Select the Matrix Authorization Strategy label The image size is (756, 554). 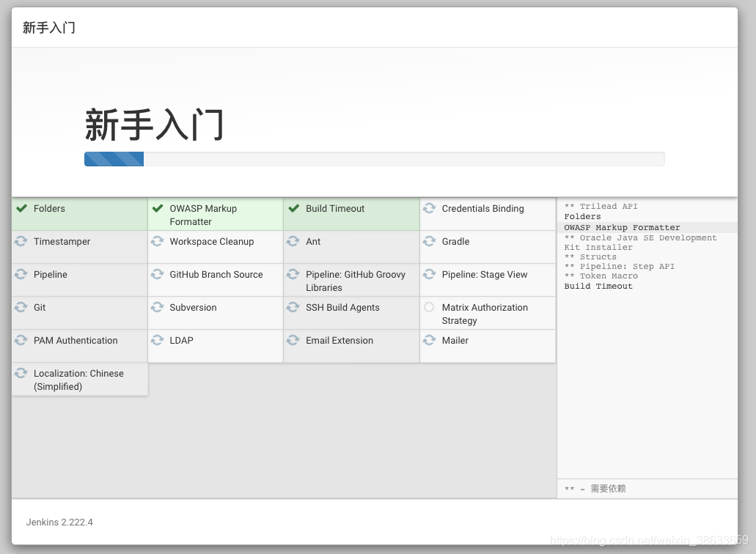point(485,314)
